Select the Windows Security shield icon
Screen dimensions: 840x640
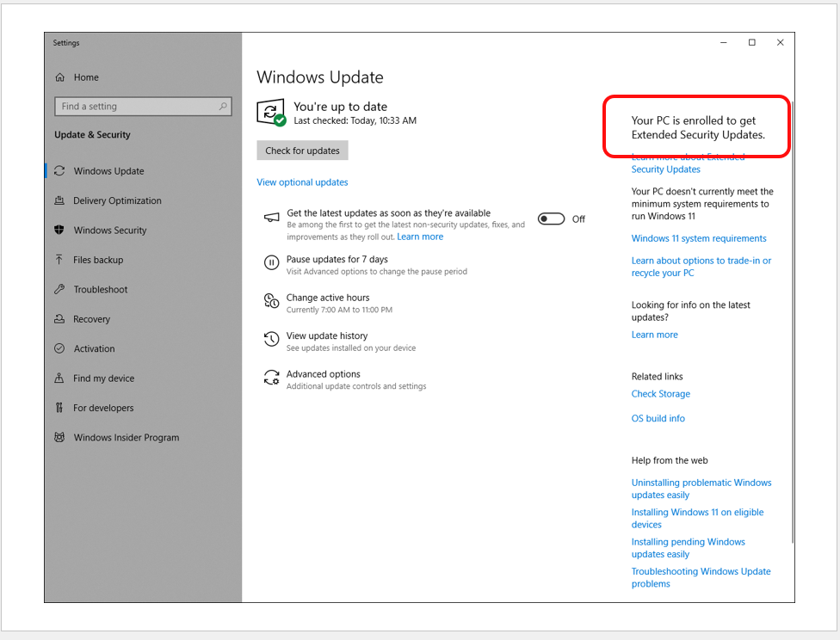(x=59, y=230)
